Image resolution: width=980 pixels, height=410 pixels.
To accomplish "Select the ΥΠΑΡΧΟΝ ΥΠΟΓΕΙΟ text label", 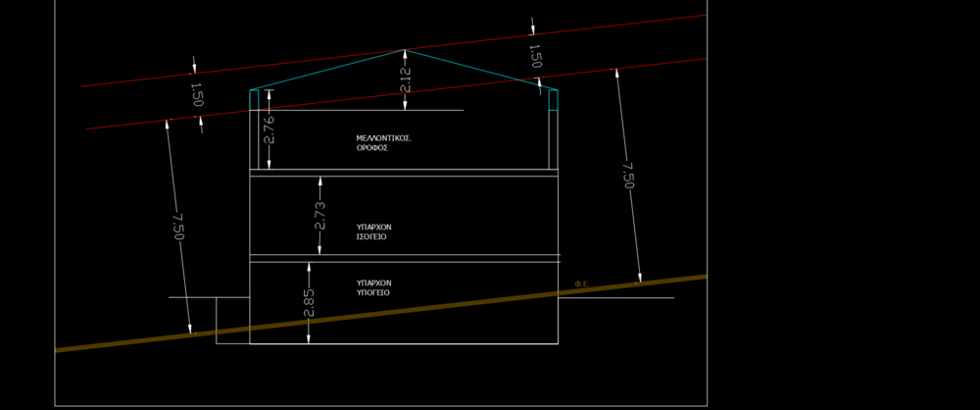I will coord(374,287).
